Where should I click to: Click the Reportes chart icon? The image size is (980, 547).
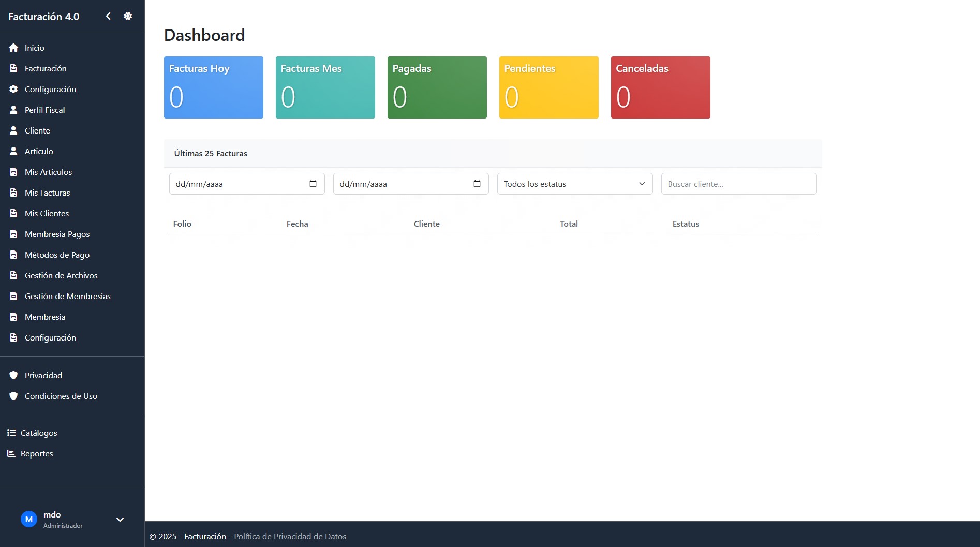click(11, 453)
